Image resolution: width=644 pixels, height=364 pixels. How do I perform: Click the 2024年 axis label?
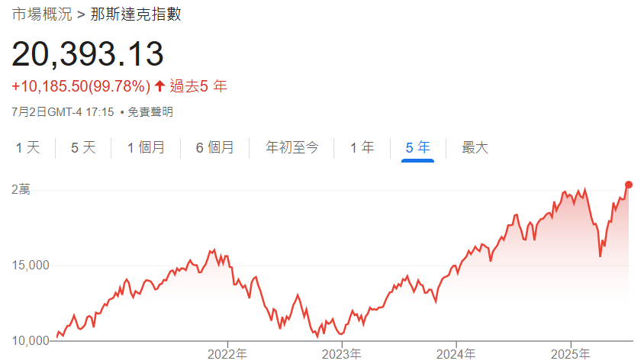(456, 354)
